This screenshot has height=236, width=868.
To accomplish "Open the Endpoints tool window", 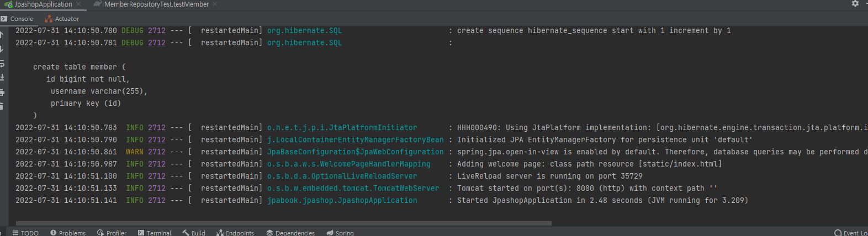I will pos(236,233).
